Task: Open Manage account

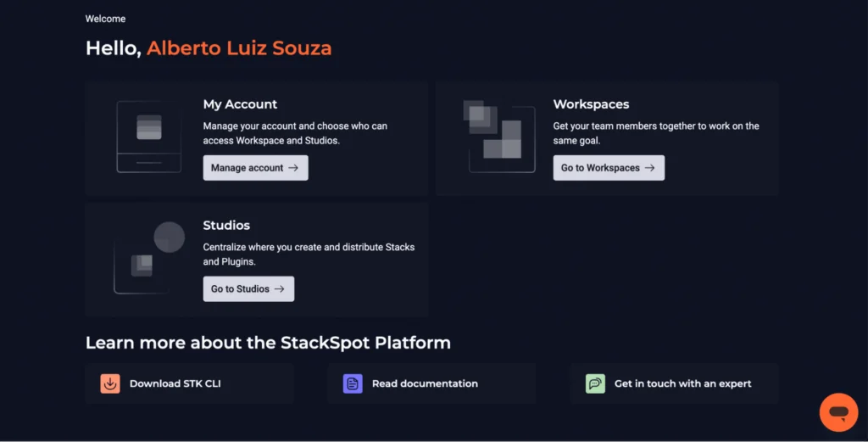Action: [x=255, y=168]
